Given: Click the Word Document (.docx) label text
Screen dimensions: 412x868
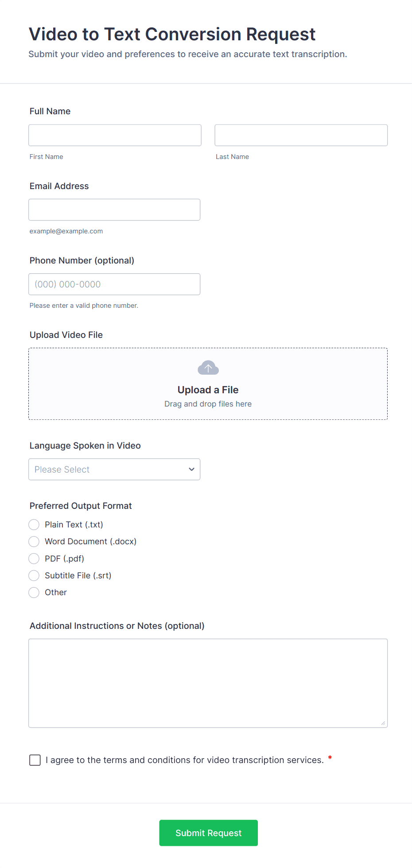Looking at the screenshot, I should coord(90,542).
